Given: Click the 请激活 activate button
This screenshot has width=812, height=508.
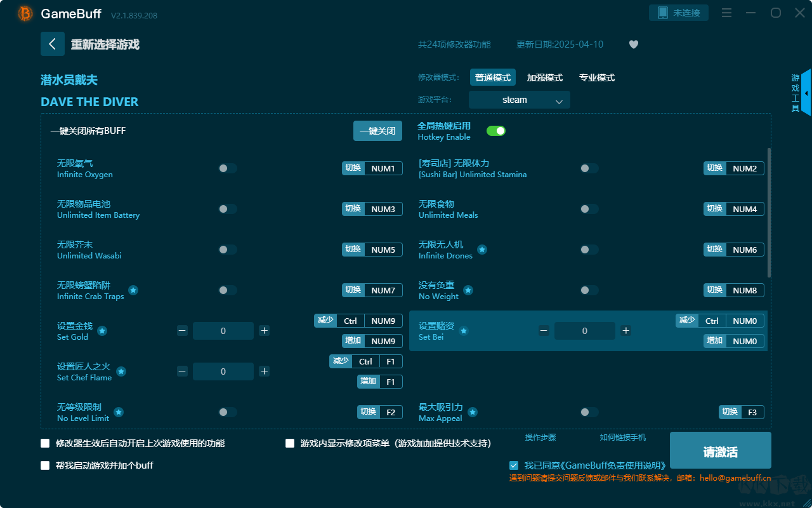Looking at the screenshot, I should point(721,451).
